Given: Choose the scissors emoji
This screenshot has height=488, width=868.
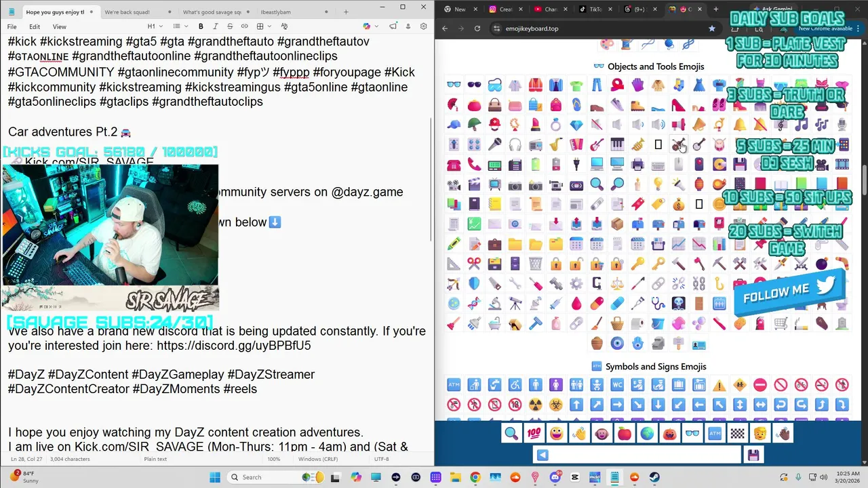Looking at the screenshot, I should pyautogui.click(x=474, y=264).
